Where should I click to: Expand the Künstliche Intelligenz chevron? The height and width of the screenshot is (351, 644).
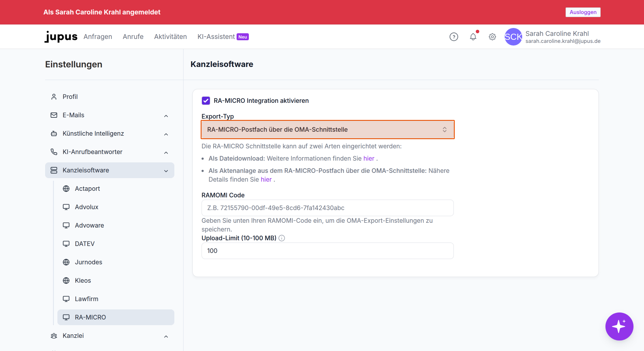point(166,134)
